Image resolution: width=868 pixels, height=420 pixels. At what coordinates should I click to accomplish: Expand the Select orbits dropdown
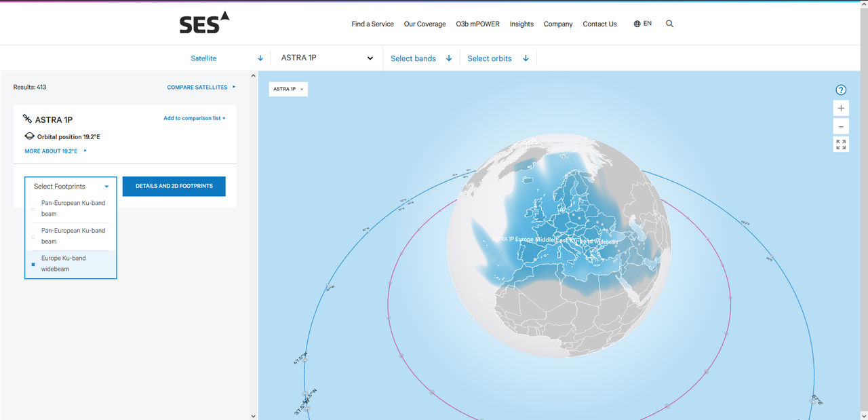[x=498, y=58]
